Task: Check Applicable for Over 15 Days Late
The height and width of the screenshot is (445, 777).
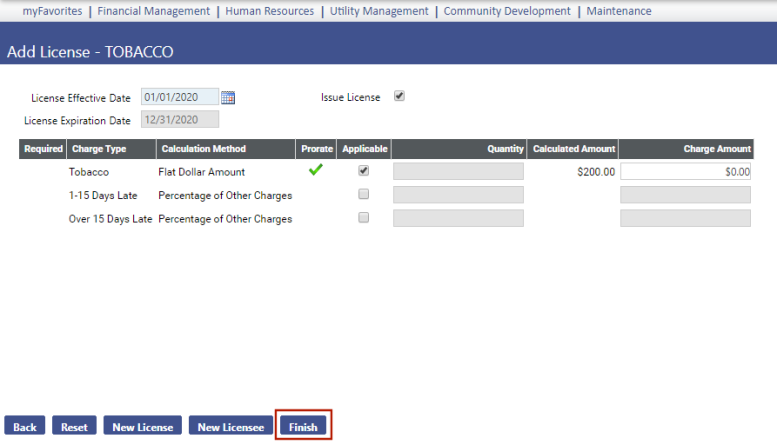Action: coord(363,217)
